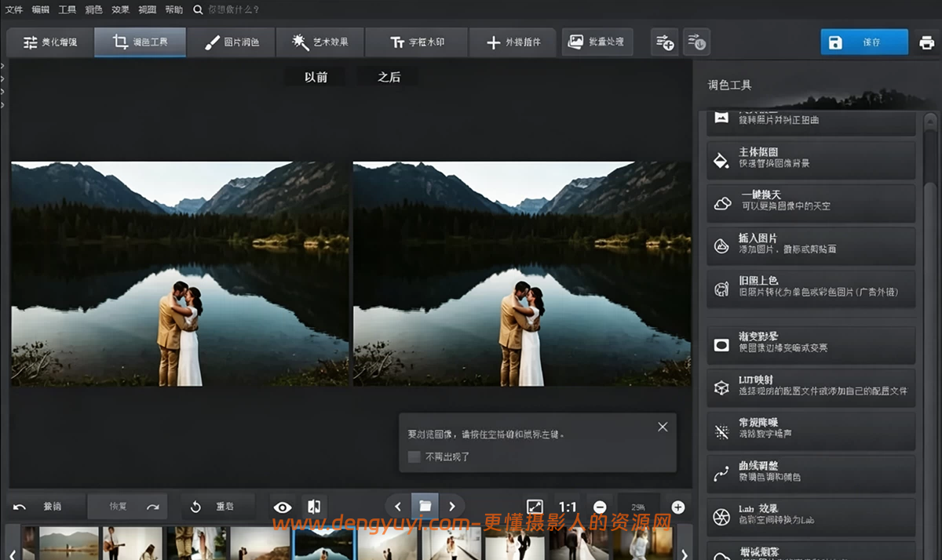
Task: Open the 外接插件 tab with plus icon
Action: click(513, 42)
